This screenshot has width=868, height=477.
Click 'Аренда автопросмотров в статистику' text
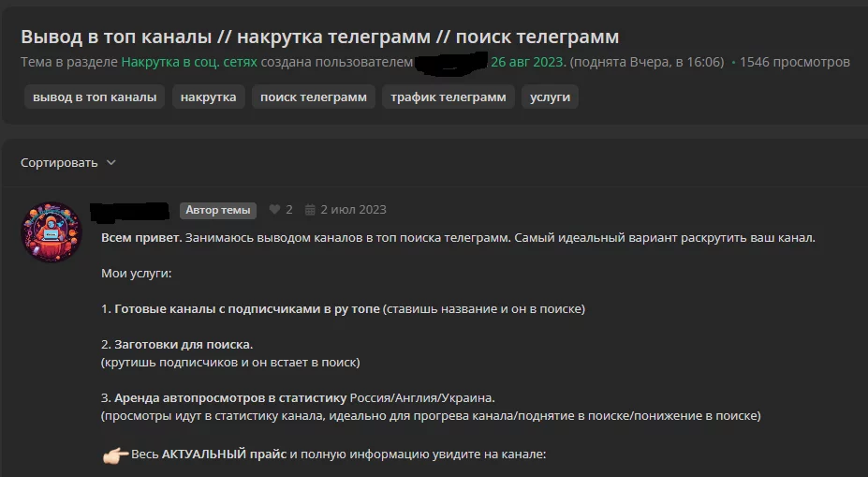click(x=230, y=397)
